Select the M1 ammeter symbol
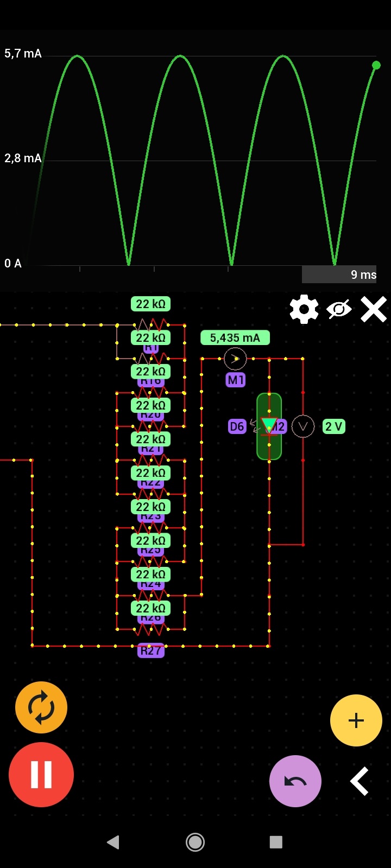The height and width of the screenshot is (868, 391). coord(235,359)
